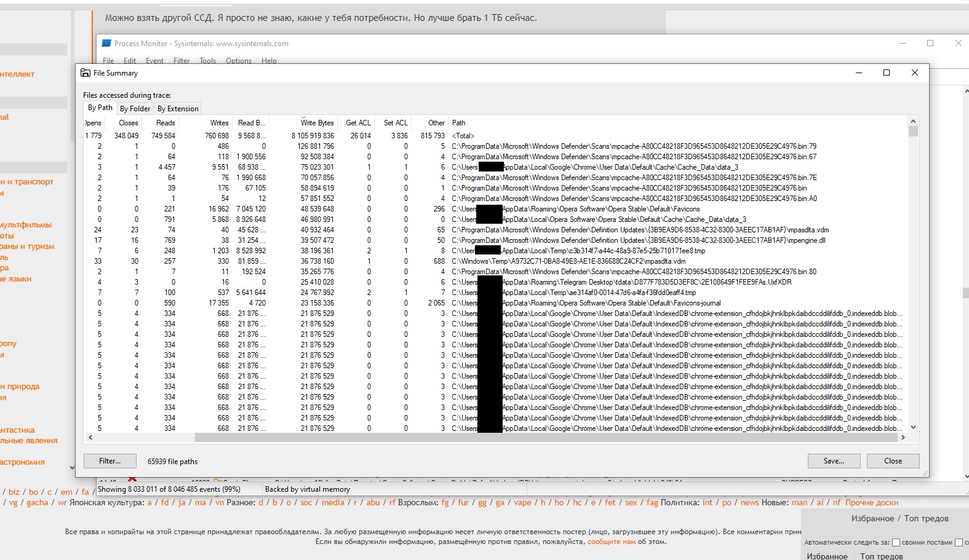Click file list vertical scrollbar down arrow
Image resolution: width=969 pixels, height=560 pixels.
(913, 427)
